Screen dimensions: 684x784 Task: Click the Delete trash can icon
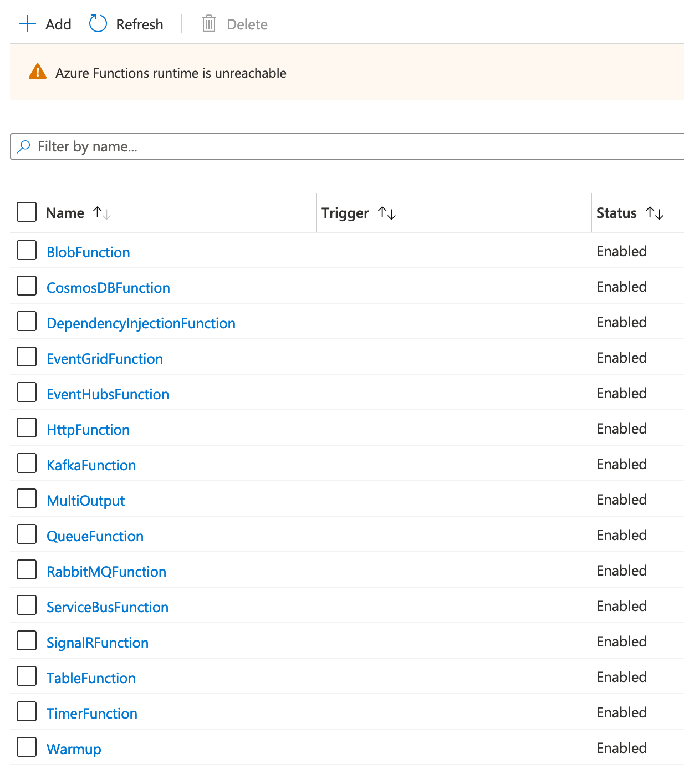208,24
